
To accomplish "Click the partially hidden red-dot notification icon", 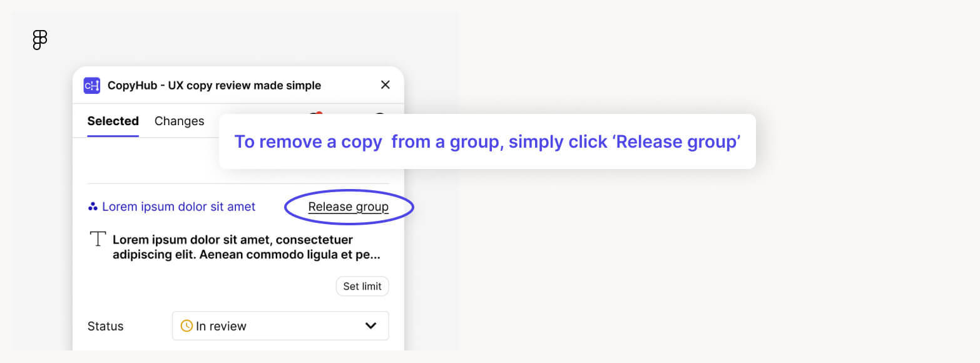I will click(x=314, y=113).
